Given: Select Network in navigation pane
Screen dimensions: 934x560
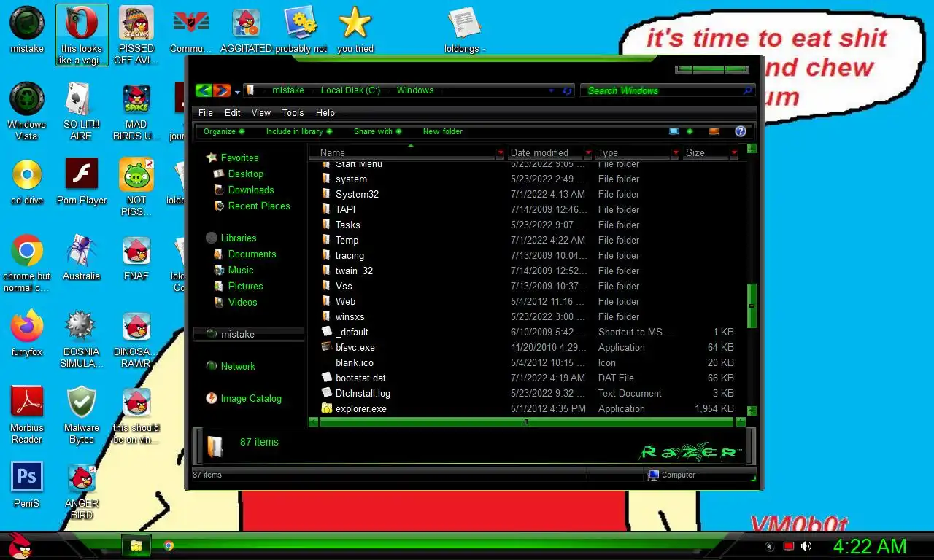Looking at the screenshot, I should pos(238,366).
